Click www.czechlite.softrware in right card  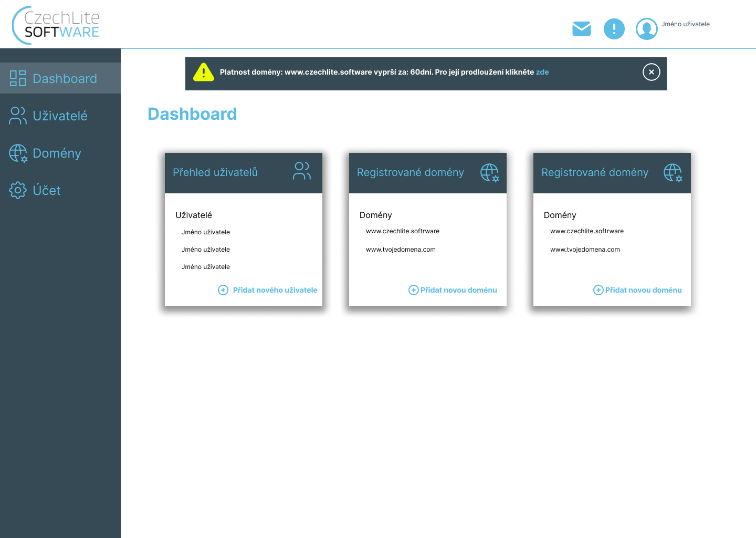click(587, 231)
